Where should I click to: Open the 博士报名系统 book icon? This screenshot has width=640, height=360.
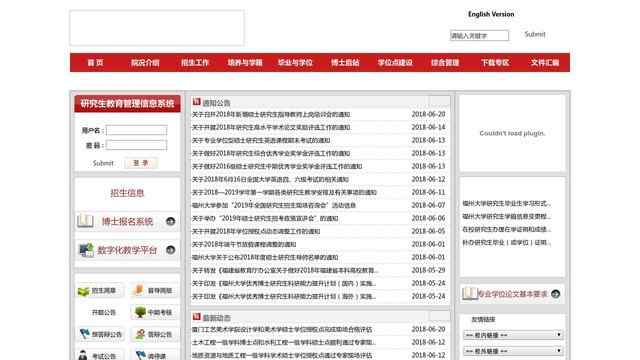(85, 221)
